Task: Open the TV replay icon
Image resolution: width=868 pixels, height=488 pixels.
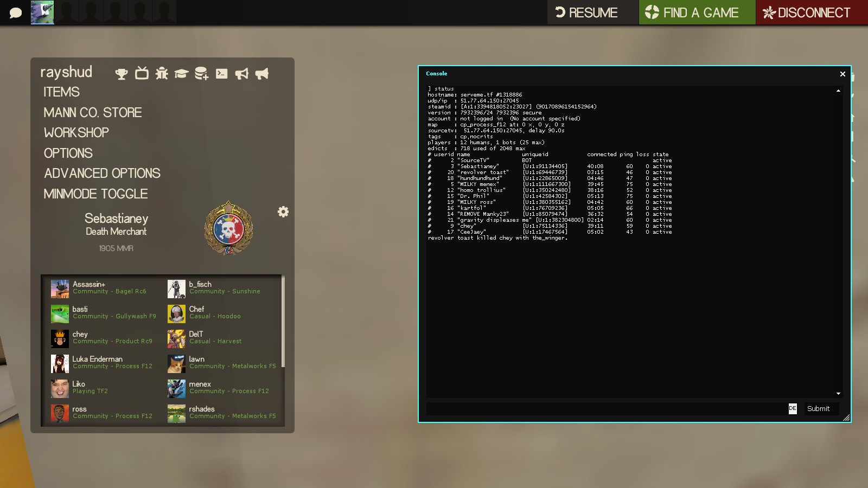Action: pos(142,73)
